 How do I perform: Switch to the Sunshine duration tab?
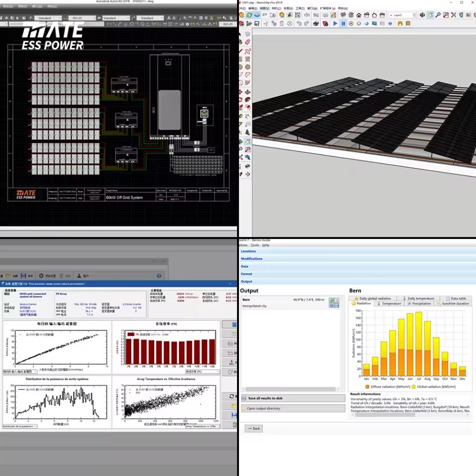(453, 303)
